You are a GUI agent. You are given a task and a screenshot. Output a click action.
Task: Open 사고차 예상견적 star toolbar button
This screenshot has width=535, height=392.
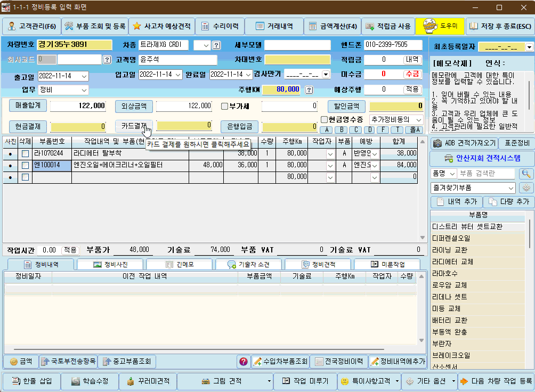coord(161,26)
